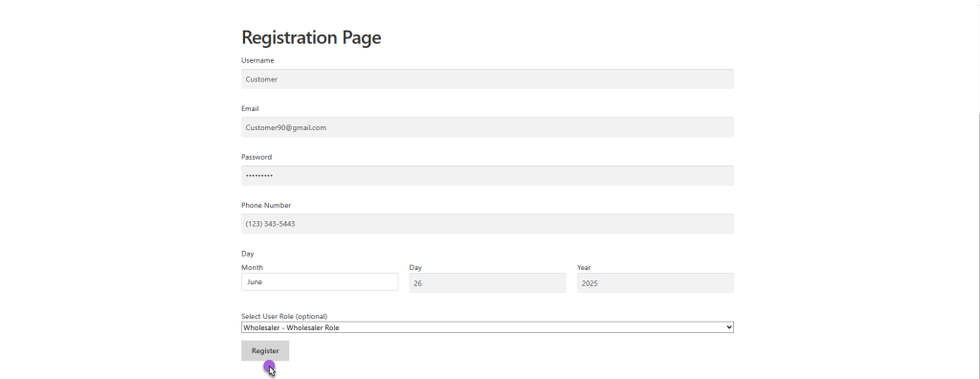Click the Year label above 2025
This screenshot has height=379, width=980.
pyautogui.click(x=584, y=268)
